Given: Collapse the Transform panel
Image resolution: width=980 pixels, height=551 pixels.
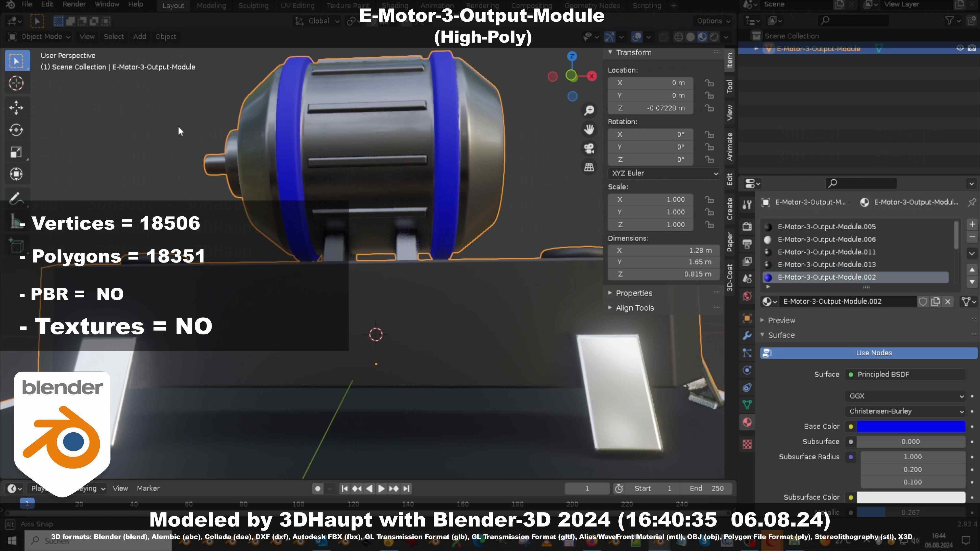Looking at the screenshot, I should coord(633,53).
